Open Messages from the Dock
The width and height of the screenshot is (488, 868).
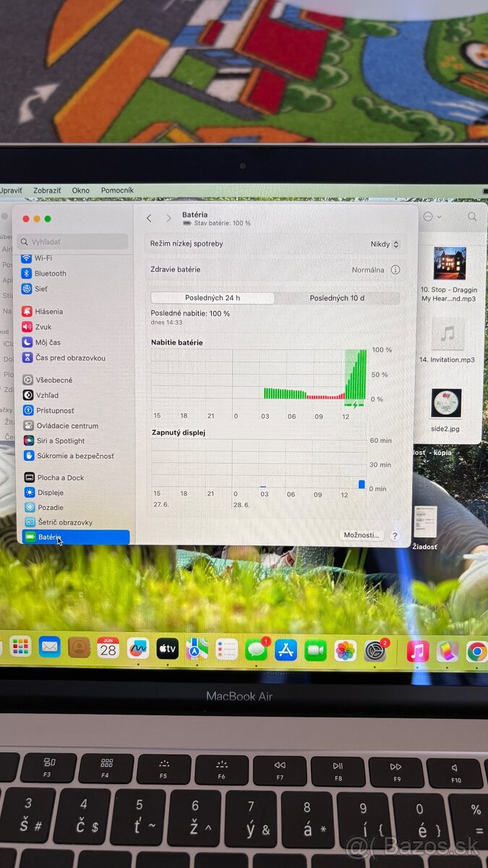(256, 650)
